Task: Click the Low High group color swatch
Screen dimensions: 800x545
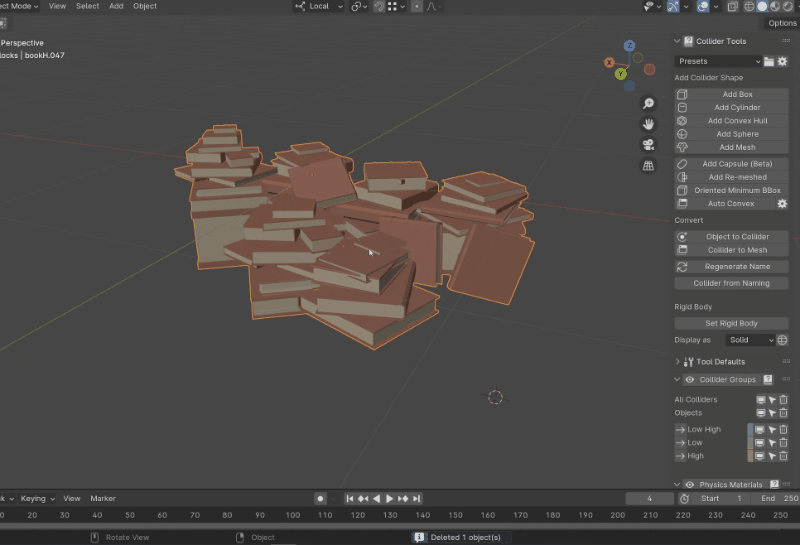Action: (x=750, y=430)
